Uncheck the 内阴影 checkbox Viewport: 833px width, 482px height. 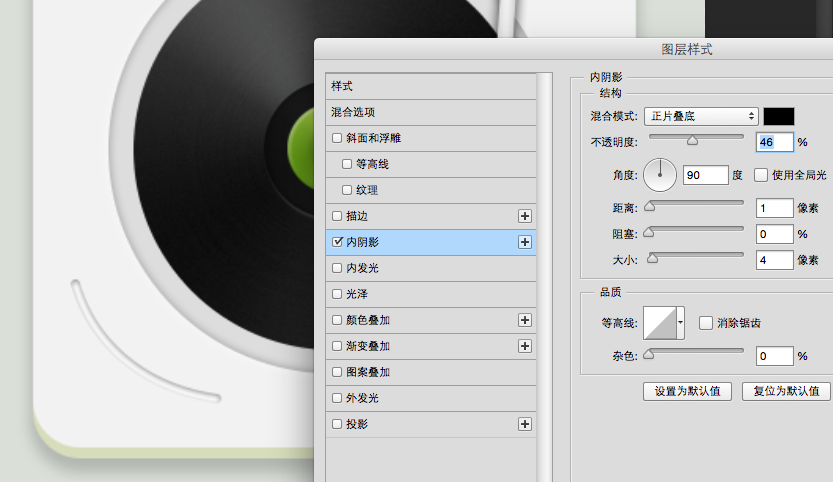[337, 242]
